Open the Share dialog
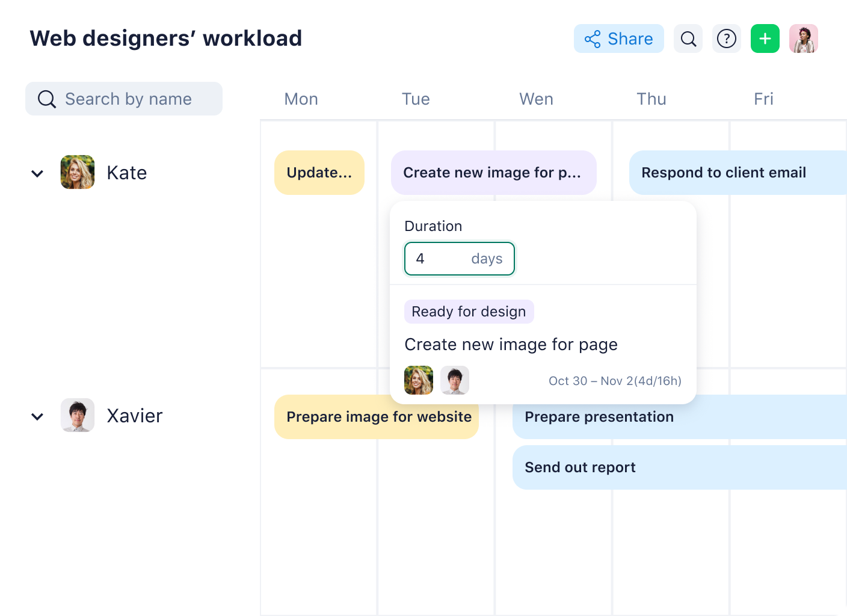847x616 pixels. 618,38
